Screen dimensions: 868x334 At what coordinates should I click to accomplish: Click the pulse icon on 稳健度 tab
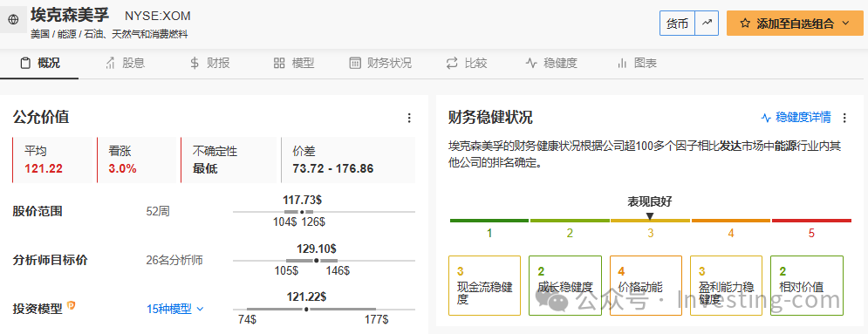[x=531, y=63]
